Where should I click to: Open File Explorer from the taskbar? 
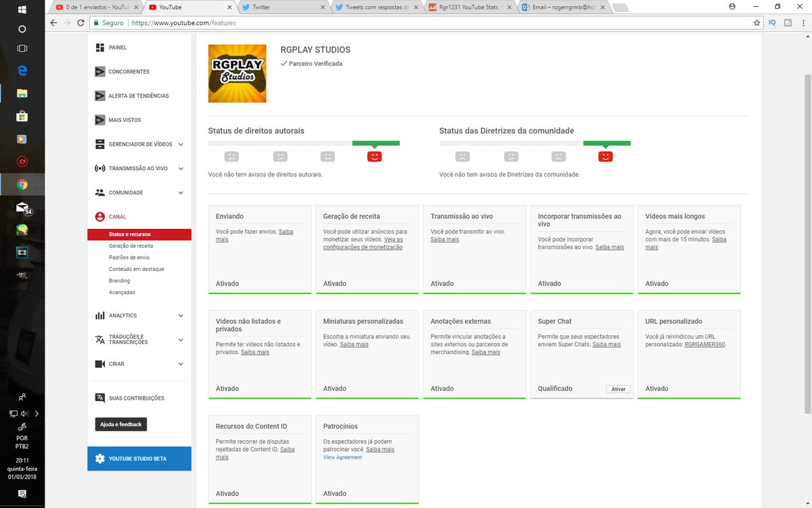[x=22, y=93]
